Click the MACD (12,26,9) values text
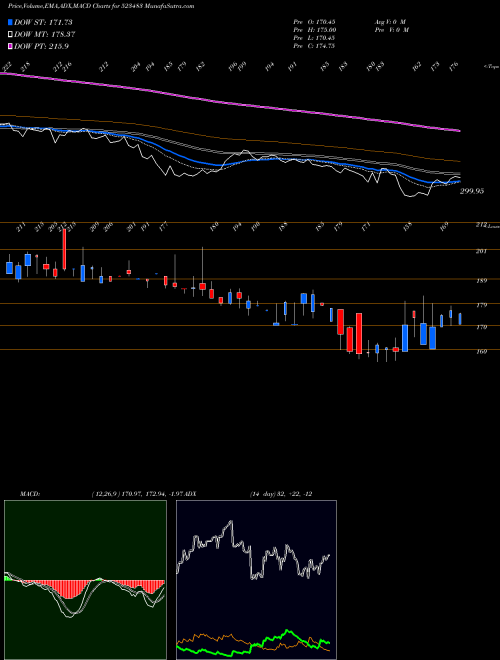Image resolution: width=500 pixels, height=660 pixels. click(137, 493)
